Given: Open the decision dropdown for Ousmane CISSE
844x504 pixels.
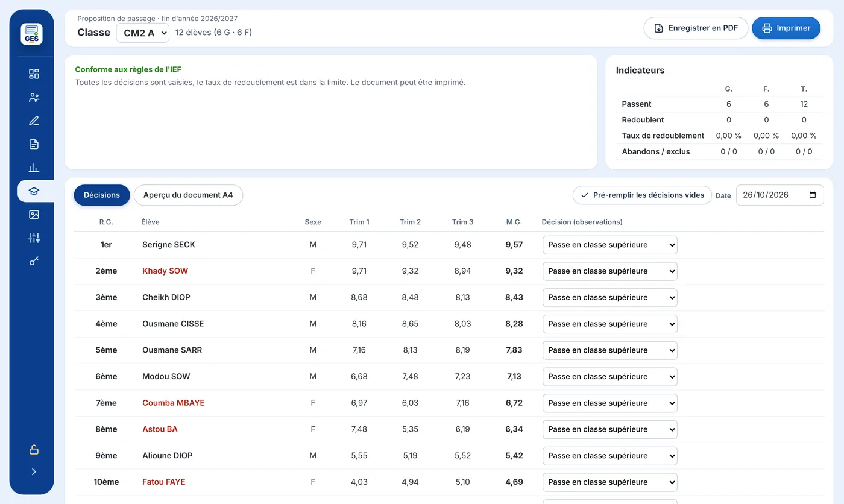Looking at the screenshot, I should 610,324.
